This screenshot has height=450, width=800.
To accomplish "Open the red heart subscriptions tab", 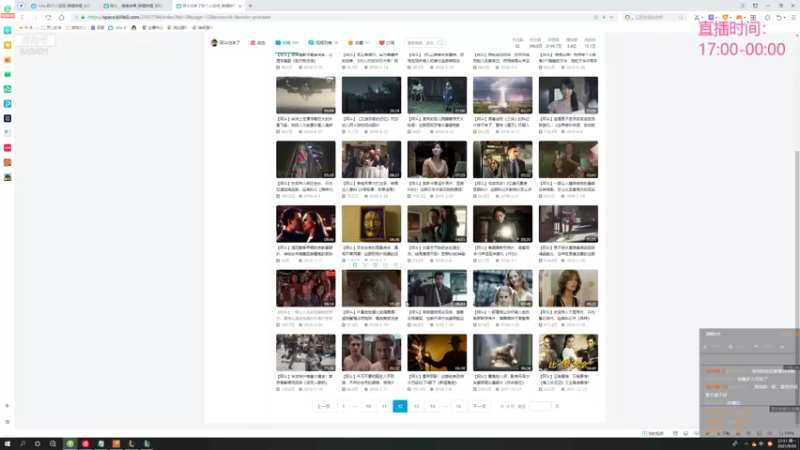I will [387, 43].
